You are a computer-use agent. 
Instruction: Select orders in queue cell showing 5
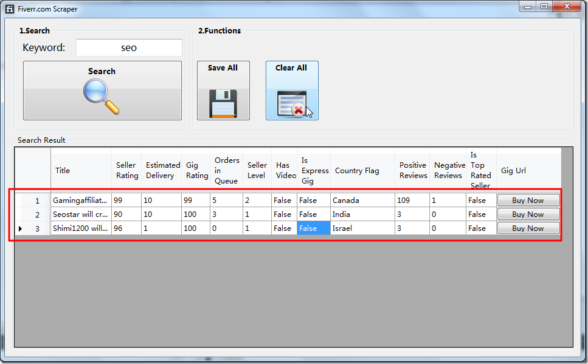226,200
